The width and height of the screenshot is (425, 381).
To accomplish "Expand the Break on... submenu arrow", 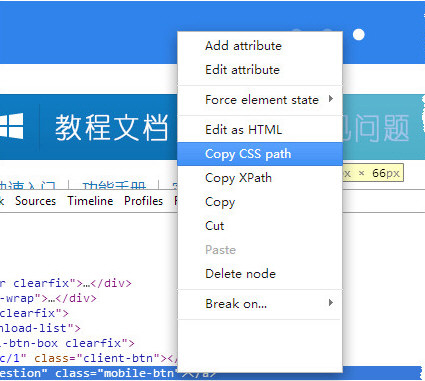I will click(331, 303).
